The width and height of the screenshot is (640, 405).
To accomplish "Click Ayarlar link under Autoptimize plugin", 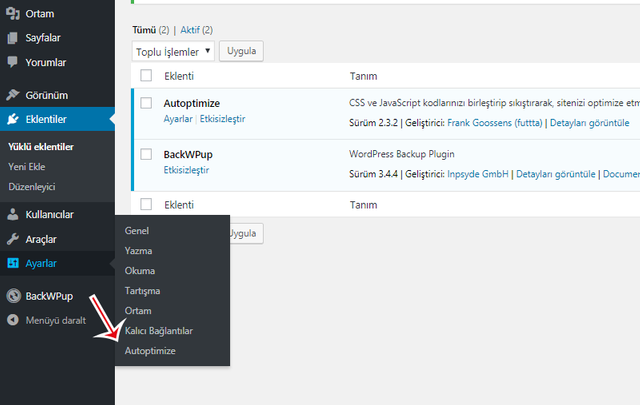I will coord(178,119).
